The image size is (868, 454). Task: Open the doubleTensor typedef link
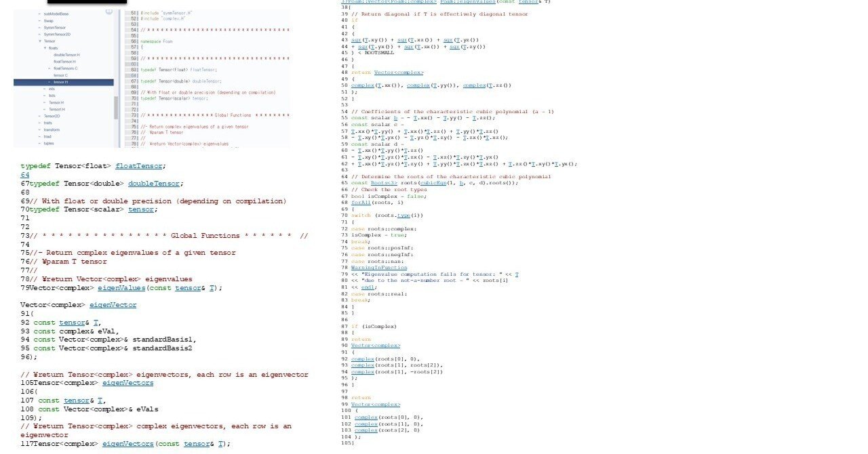coord(154,183)
